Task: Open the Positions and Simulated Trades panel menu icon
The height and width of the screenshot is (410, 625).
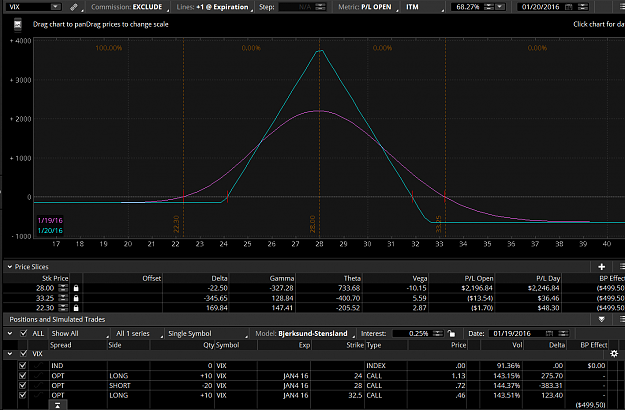Action: [x=622, y=319]
